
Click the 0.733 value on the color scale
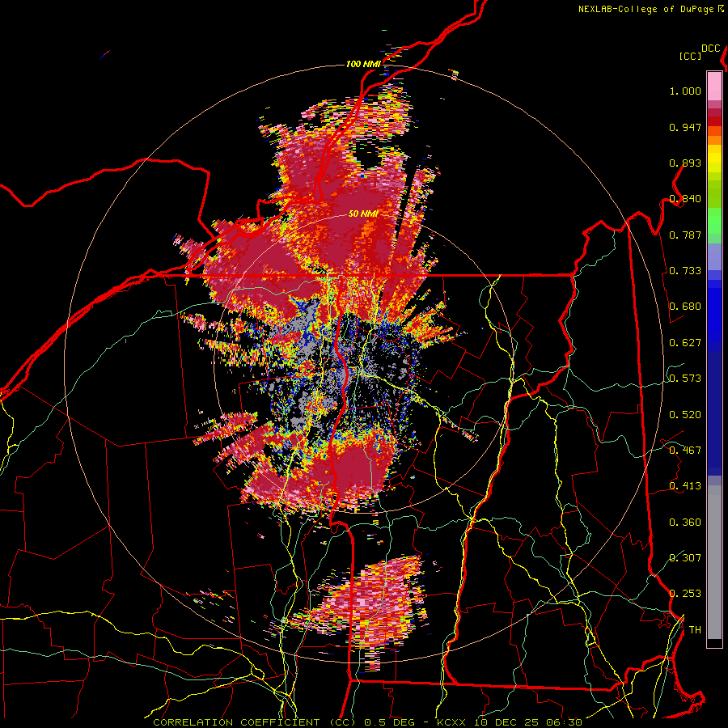[685, 271]
